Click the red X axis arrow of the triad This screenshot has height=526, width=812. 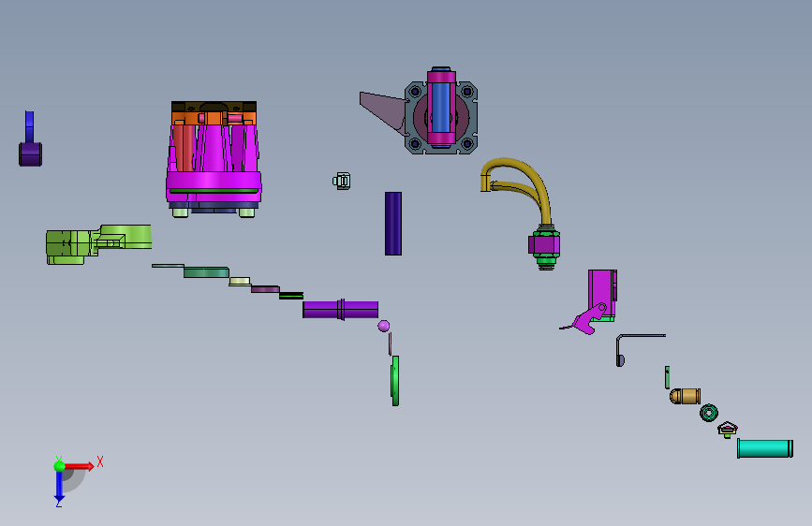coord(81,466)
